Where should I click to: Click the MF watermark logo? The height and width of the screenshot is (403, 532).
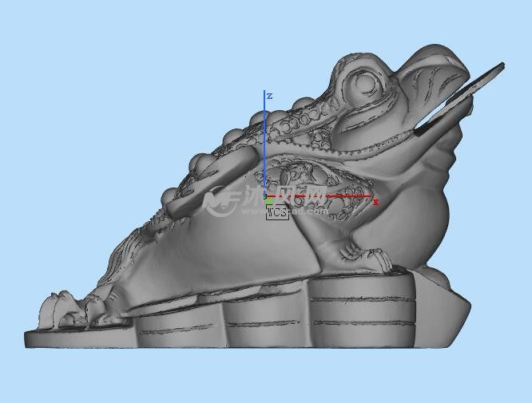click(x=220, y=201)
